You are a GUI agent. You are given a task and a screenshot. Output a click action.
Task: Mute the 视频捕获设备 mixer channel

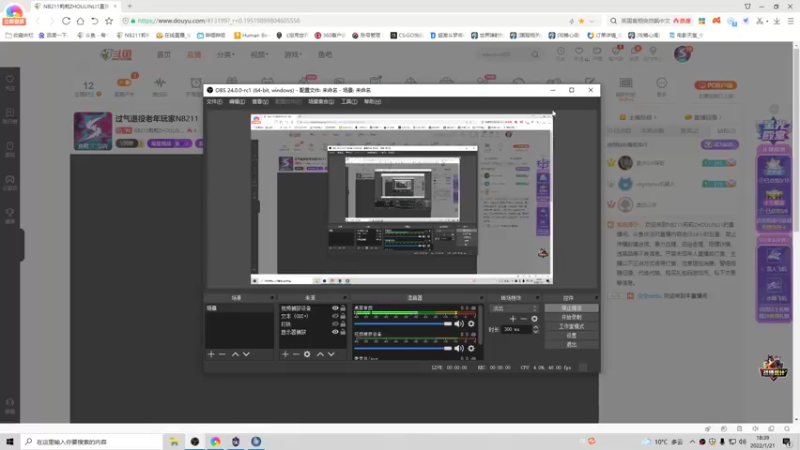tap(459, 348)
